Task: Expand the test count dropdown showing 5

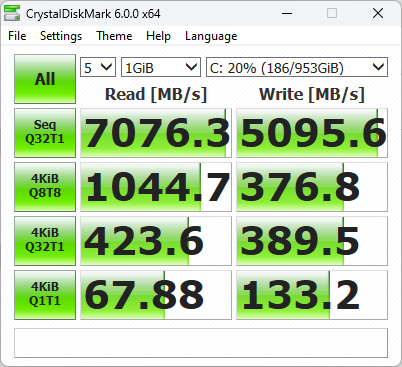Action: tap(98, 67)
